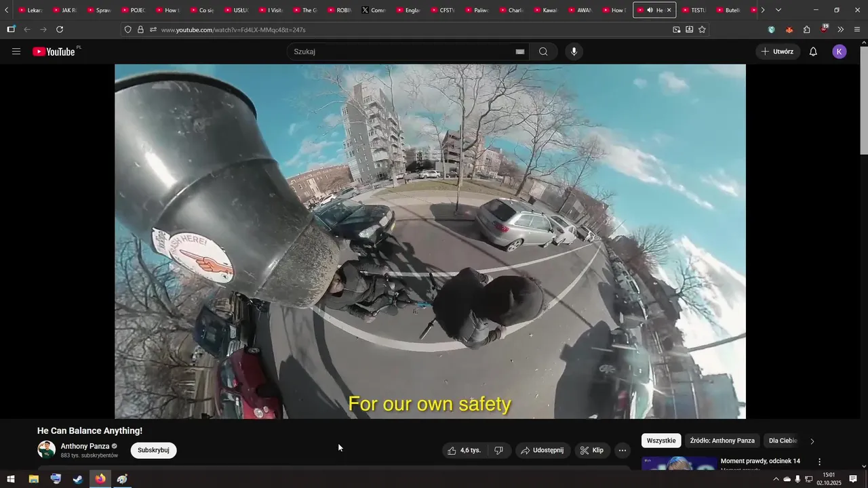
Task: Bookmark this page with the star
Action: coord(702,30)
